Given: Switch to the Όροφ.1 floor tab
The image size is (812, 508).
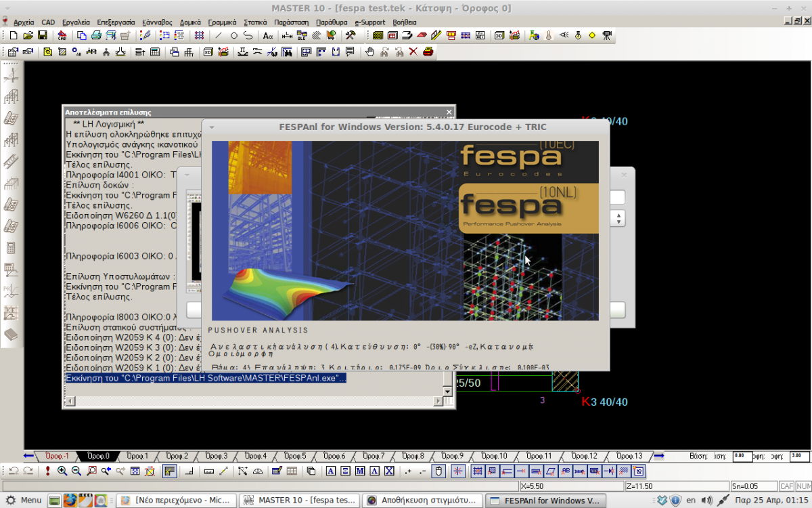Looking at the screenshot, I should (137, 456).
